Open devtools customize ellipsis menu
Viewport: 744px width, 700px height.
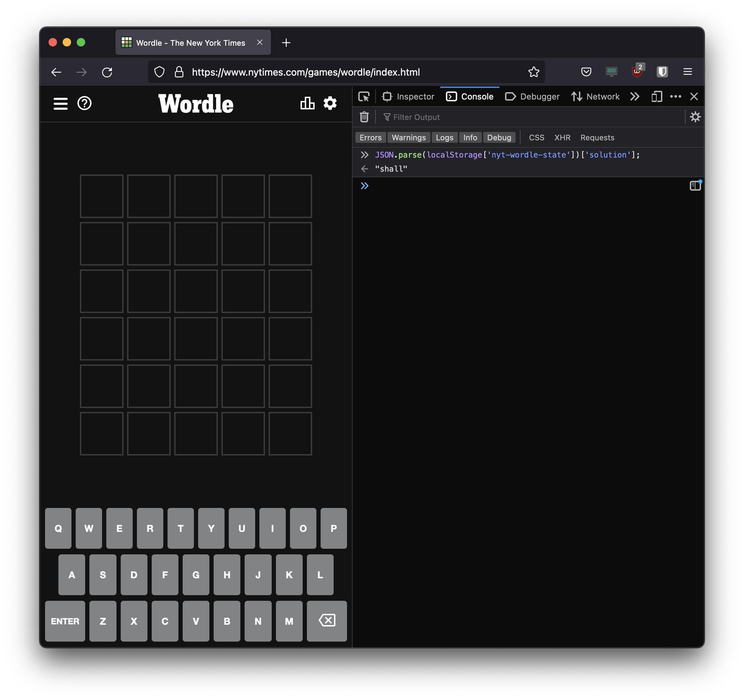click(x=675, y=96)
